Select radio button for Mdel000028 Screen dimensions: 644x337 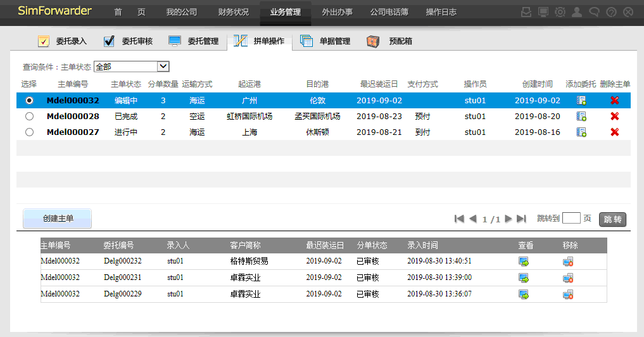(29, 117)
